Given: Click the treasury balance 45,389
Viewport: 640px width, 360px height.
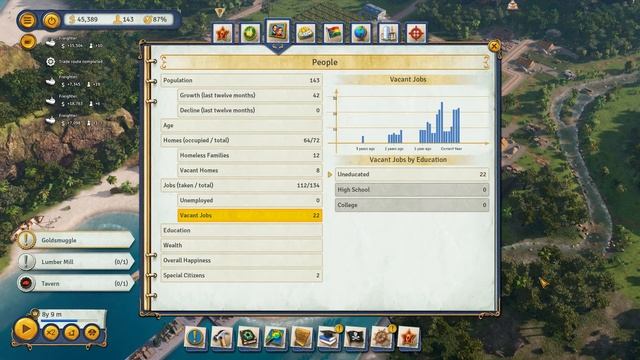Looking at the screenshot, I should tap(83, 20).
